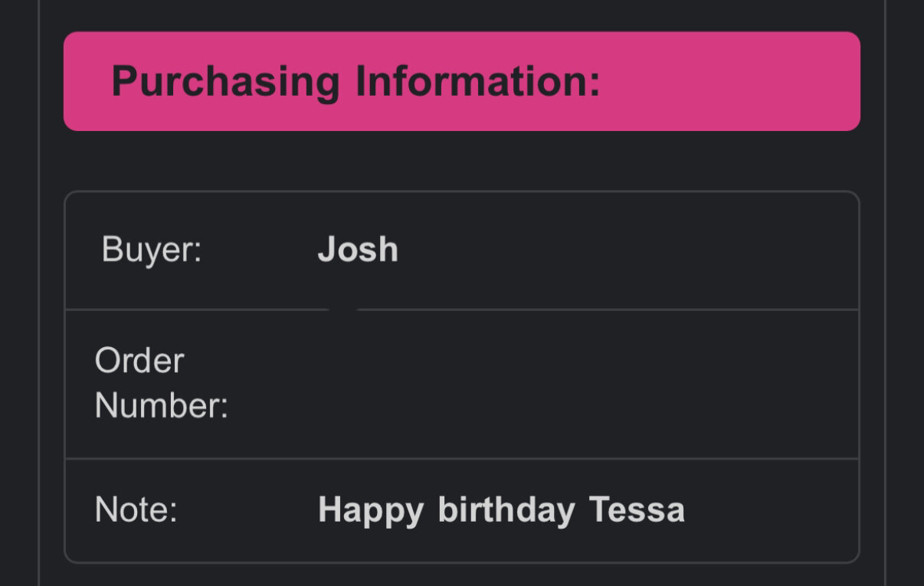Click the dark area below the info table

point(461,575)
